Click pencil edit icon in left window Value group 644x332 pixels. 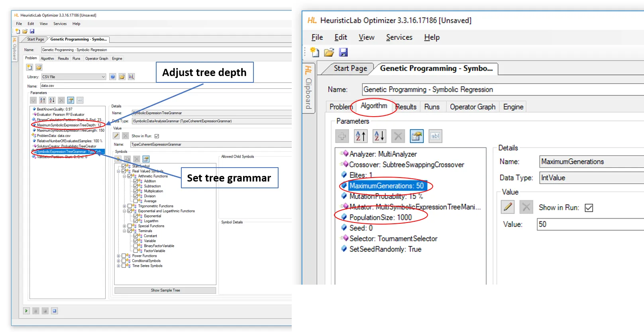[116, 136]
